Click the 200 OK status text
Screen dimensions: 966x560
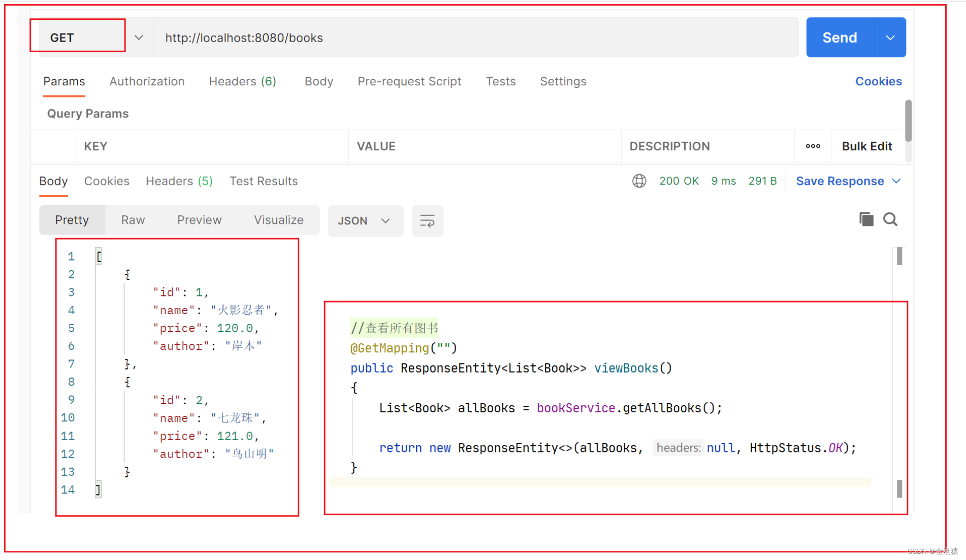679,181
